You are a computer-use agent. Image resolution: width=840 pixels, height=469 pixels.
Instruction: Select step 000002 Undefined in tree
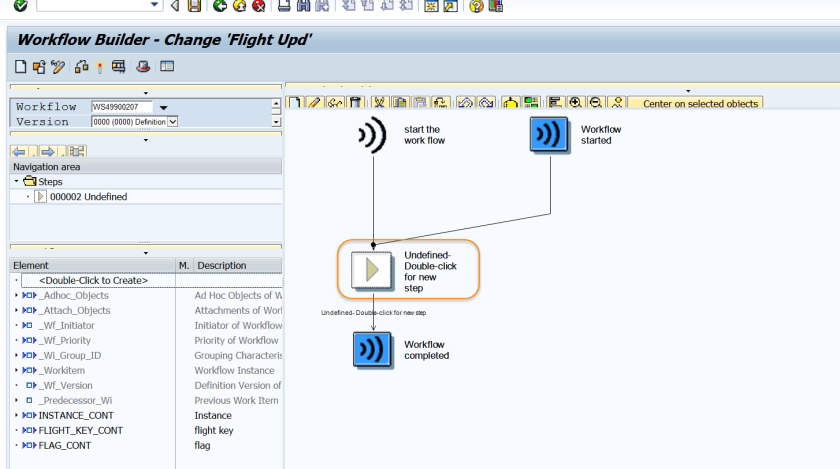(x=88, y=197)
